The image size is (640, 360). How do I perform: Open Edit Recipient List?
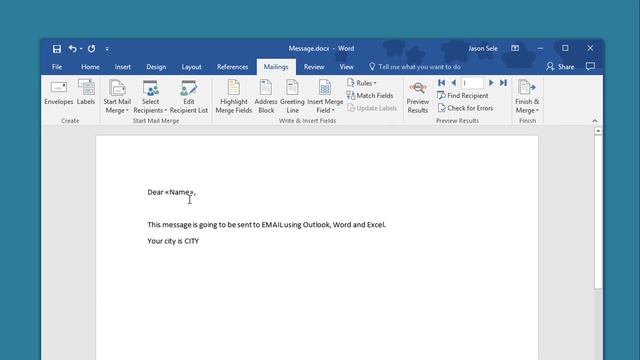(189, 97)
